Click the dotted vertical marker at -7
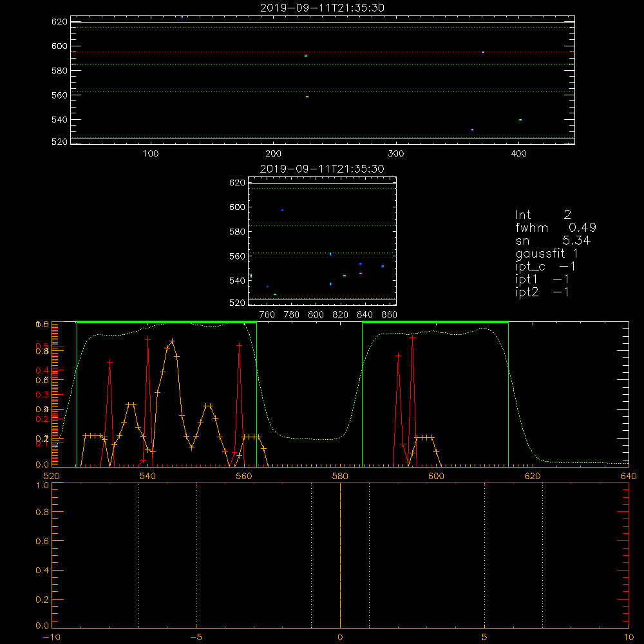 138,555
